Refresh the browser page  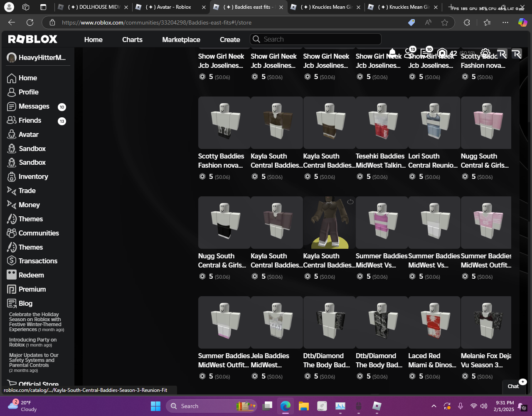point(30,22)
